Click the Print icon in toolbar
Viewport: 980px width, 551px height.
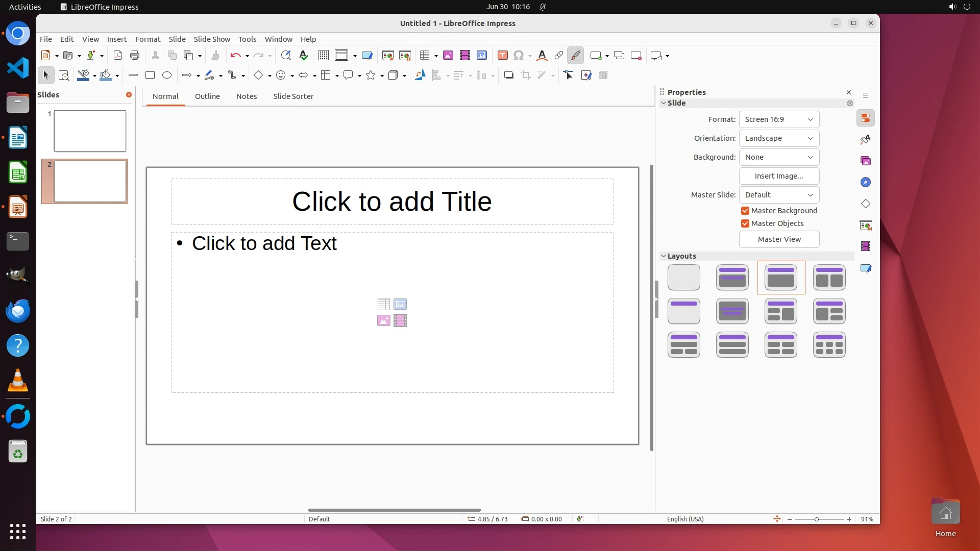tap(135, 56)
